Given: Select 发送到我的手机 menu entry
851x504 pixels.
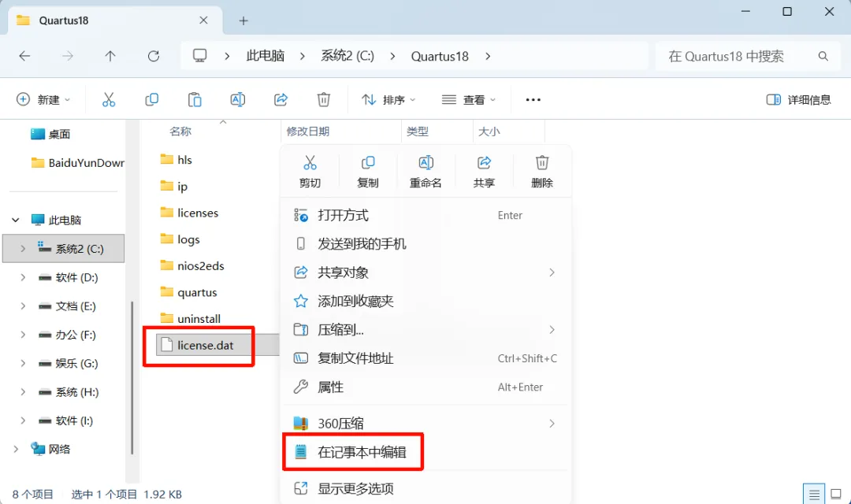Looking at the screenshot, I should (x=426, y=244).
